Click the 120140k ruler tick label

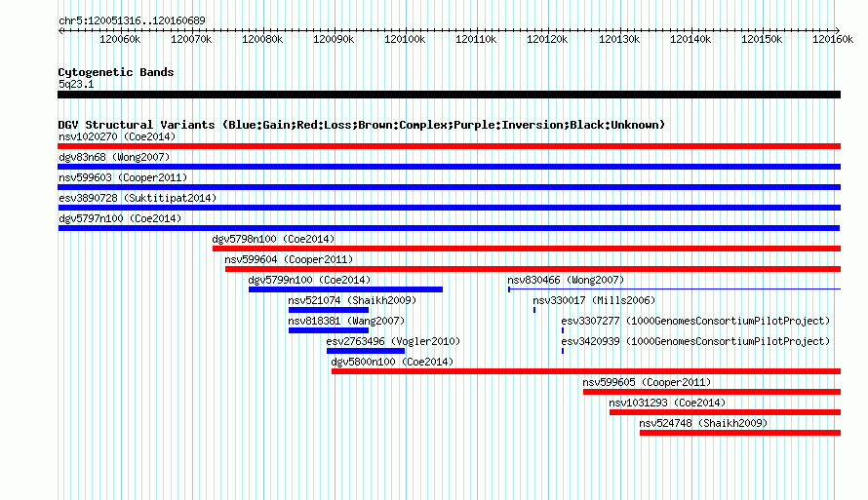pyautogui.click(x=690, y=39)
